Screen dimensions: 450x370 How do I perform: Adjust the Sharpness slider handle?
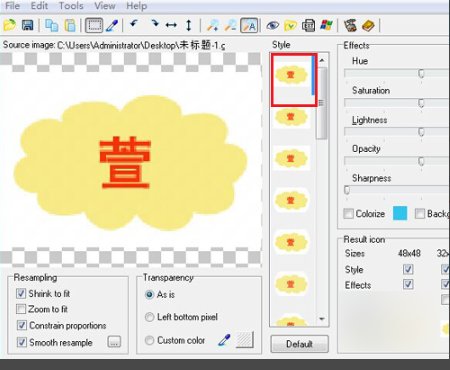[347, 190]
